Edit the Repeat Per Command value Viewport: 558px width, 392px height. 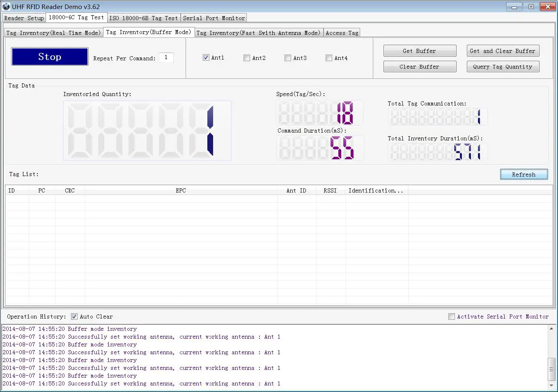tap(166, 57)
